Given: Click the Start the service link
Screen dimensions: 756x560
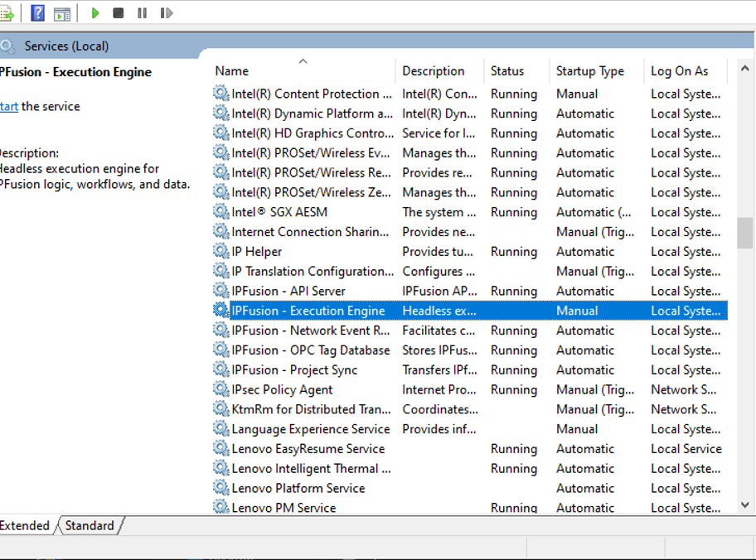Looking at the screenshot, I should tap(8, 106).
